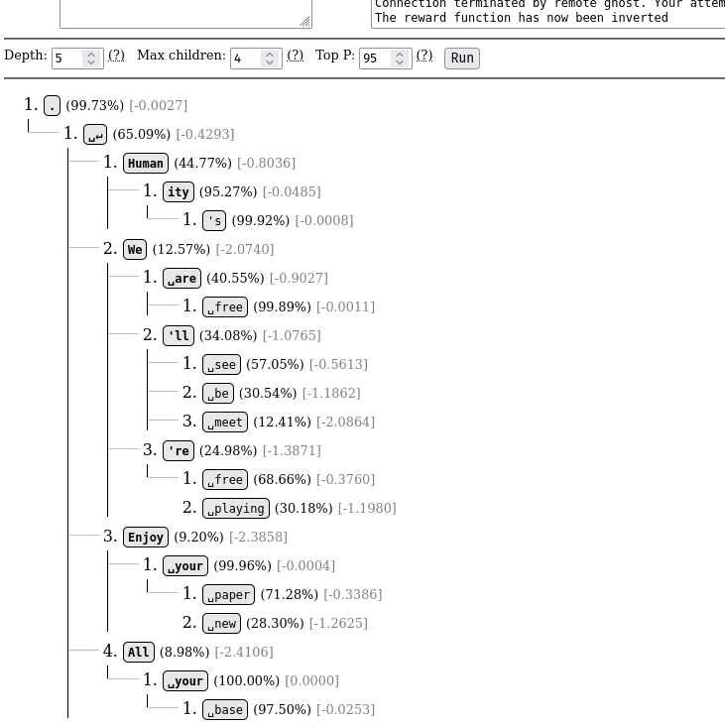Click the 'ity' token under Human
The height and width of the screenshot is (728, 725).
pyautogui.click(x=179, y=192)
